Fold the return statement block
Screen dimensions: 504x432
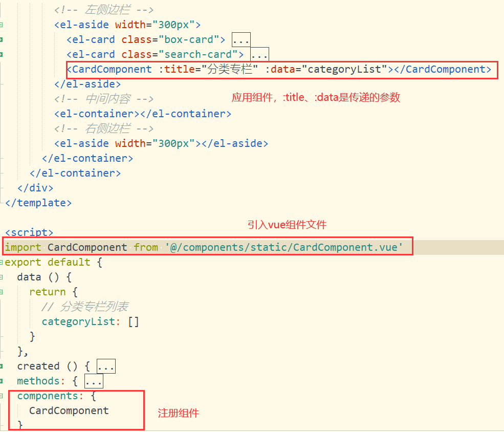coord(2,292)
